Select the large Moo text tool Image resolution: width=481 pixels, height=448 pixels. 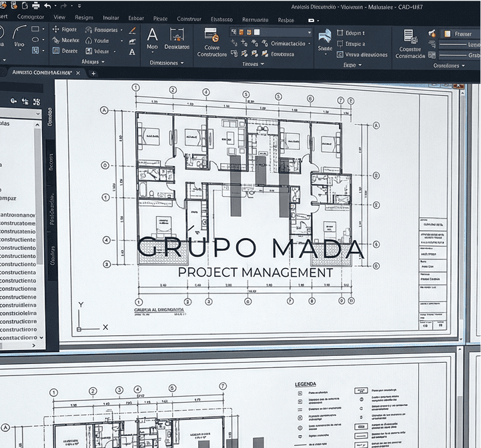[x=152, y=38]
